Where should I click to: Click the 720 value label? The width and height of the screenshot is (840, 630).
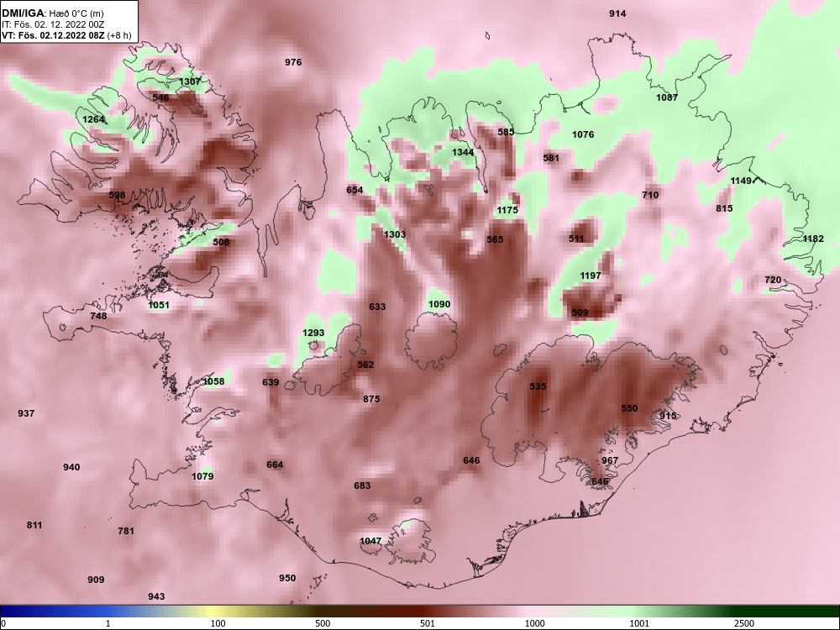(773, 280)
